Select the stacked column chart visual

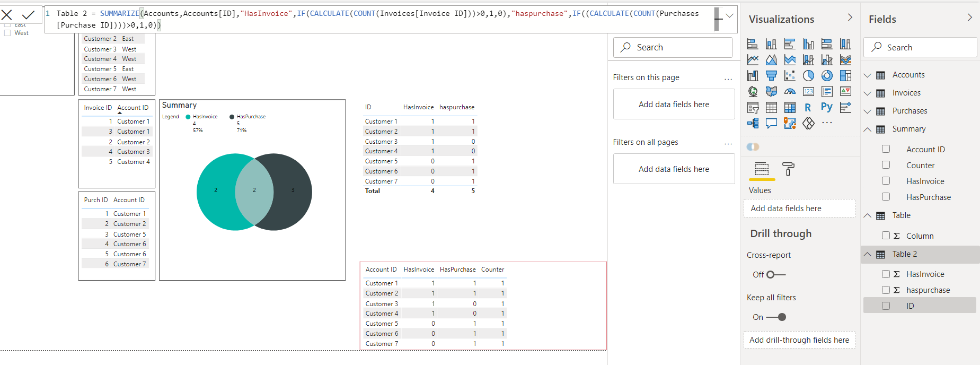point(771,44)
